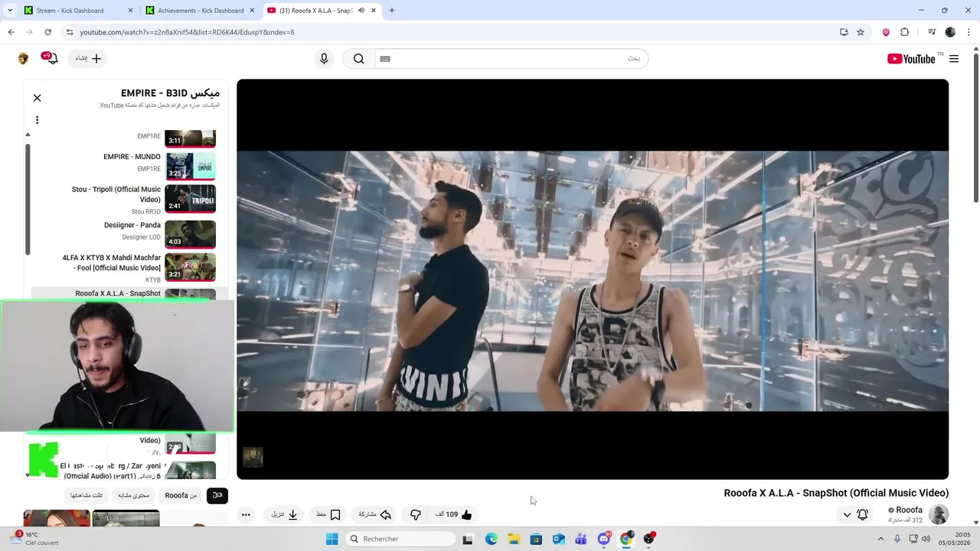Open the share (مشاركة) button
The image size is (980, 551).
[x=375, y=515]
